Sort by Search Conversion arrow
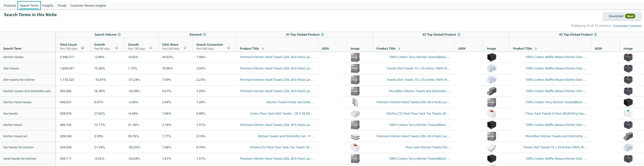 pyautogui.click(x=228, y=48)
